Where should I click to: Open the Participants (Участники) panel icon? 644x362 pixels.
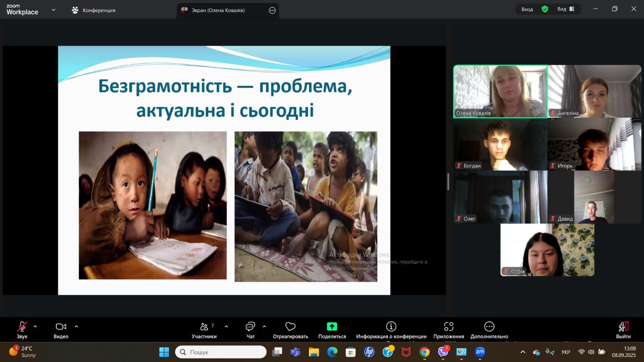point(204,327)
